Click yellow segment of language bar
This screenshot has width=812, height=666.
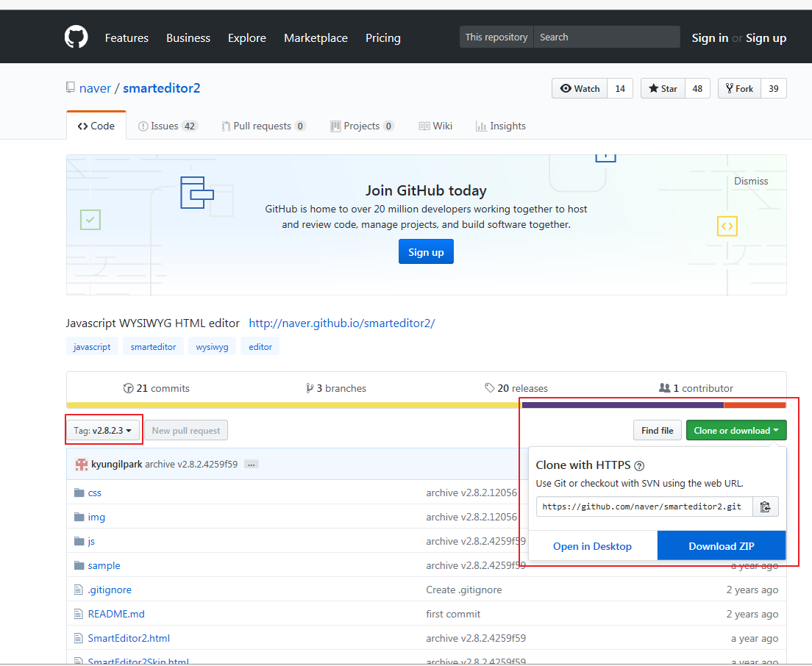(x=294, y=405)
